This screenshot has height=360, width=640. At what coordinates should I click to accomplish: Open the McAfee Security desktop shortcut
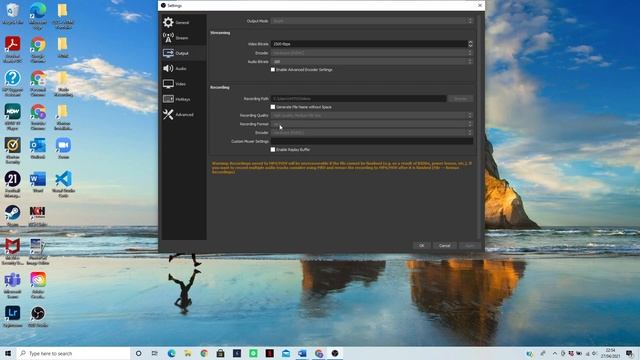pyautogui.click(x=13, y=252)
